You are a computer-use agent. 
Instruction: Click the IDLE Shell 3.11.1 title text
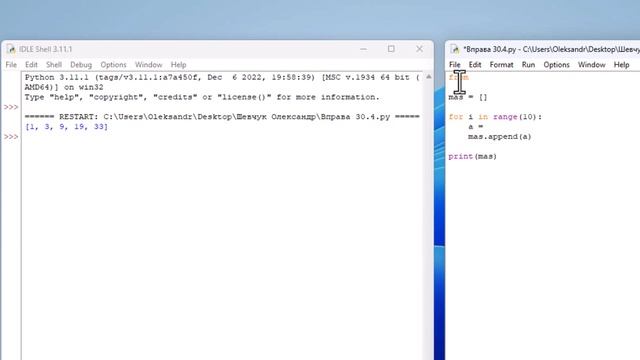coord(46,49)
